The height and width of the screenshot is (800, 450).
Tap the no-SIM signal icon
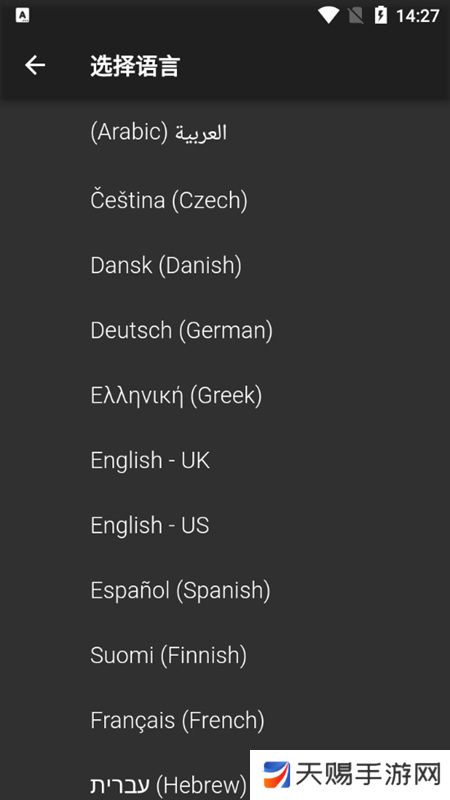(356, 15)
